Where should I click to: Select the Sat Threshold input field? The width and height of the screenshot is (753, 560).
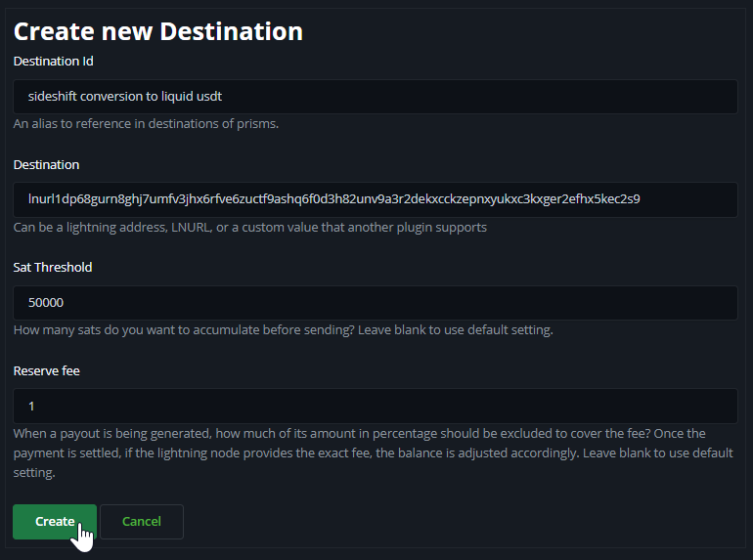[376, 303]
